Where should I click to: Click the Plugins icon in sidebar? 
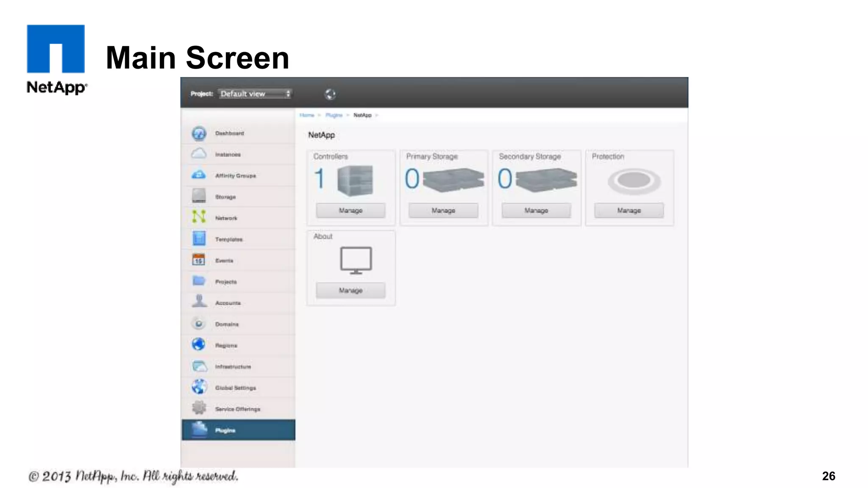[199, 429]
